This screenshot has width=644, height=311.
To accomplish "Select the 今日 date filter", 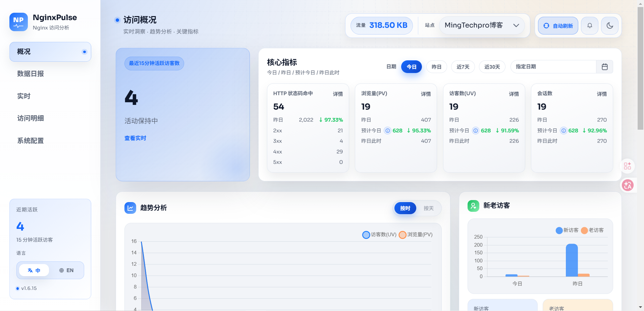I will [412, 67].
